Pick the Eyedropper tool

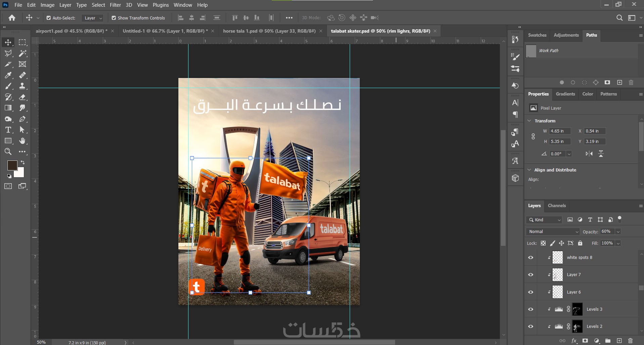8,75
